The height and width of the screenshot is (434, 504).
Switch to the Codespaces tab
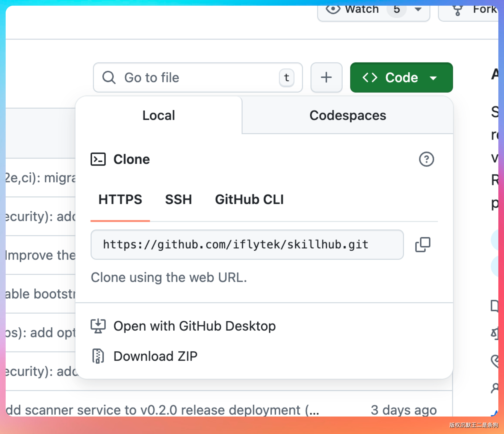pos(347,115)
